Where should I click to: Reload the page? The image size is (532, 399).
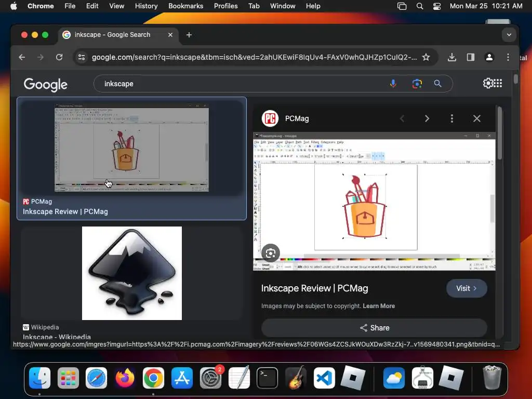(59, 57)
